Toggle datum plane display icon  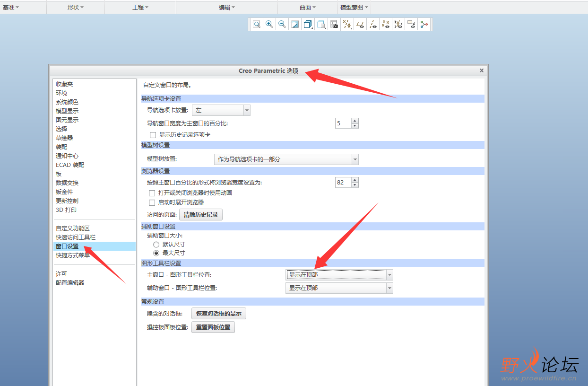coord(360,25)
